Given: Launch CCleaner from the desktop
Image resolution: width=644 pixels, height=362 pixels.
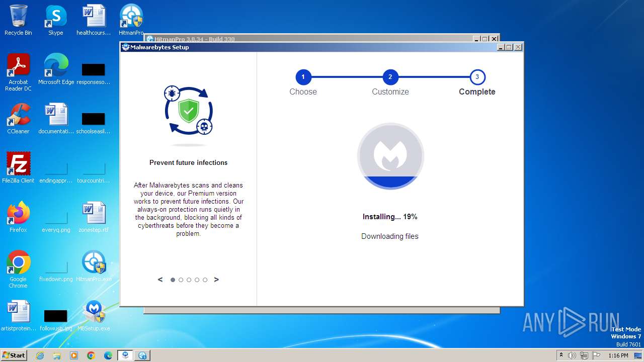Looking at the screenshot, I should pyautogui.click(x=18, y=119).
